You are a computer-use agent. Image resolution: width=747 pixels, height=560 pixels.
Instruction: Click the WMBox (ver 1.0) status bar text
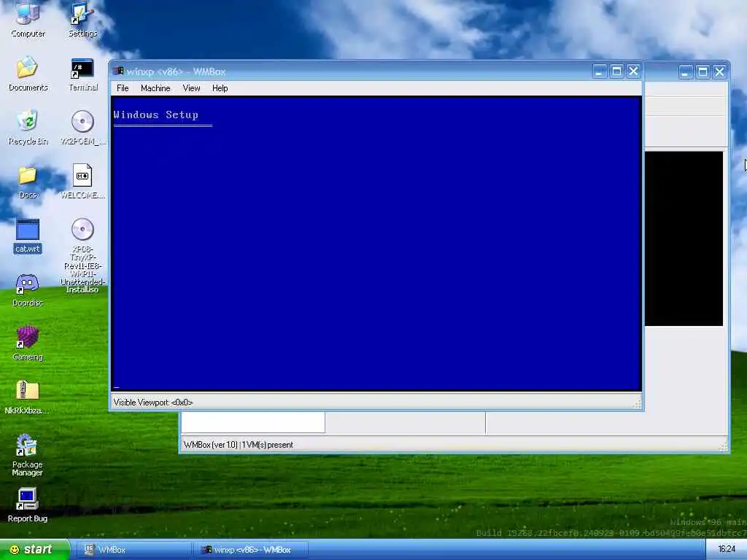239,445
